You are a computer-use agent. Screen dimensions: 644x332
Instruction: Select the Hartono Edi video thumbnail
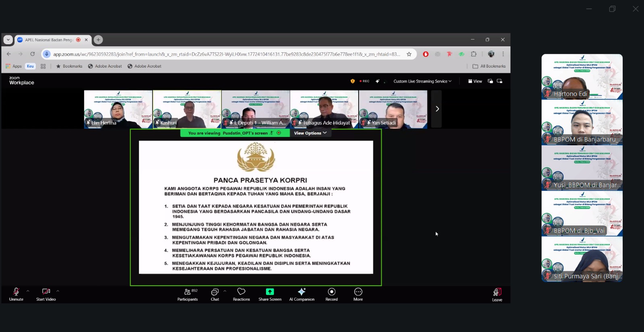(582, 76)
